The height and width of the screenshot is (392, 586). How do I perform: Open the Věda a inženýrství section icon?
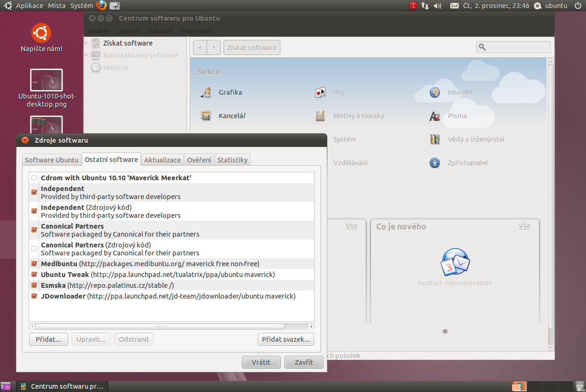tap(435, 139)
